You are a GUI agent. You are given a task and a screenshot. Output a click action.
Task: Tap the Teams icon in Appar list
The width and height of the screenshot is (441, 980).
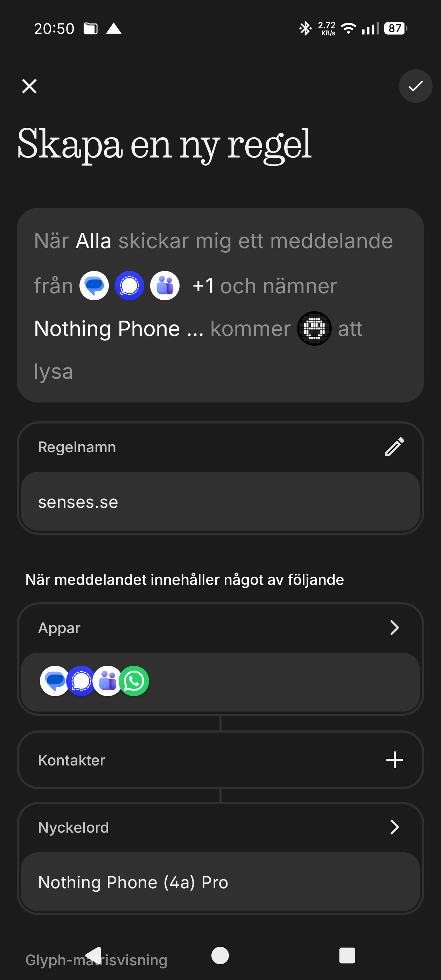point(108,681)
